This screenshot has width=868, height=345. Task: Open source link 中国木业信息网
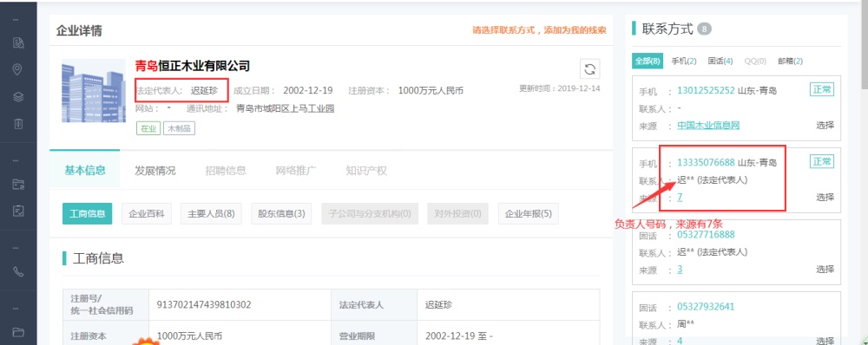pyautogui.click(x=708, y=126)
